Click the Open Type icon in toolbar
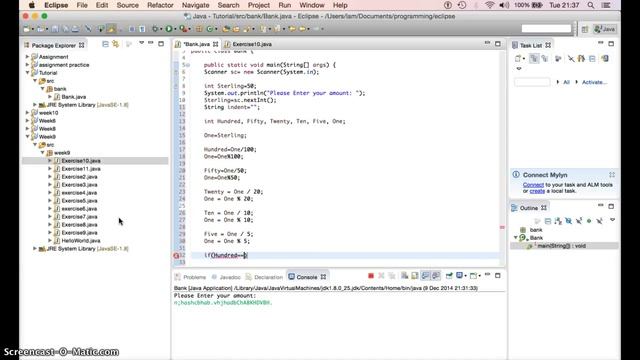 tap(226, 29)
